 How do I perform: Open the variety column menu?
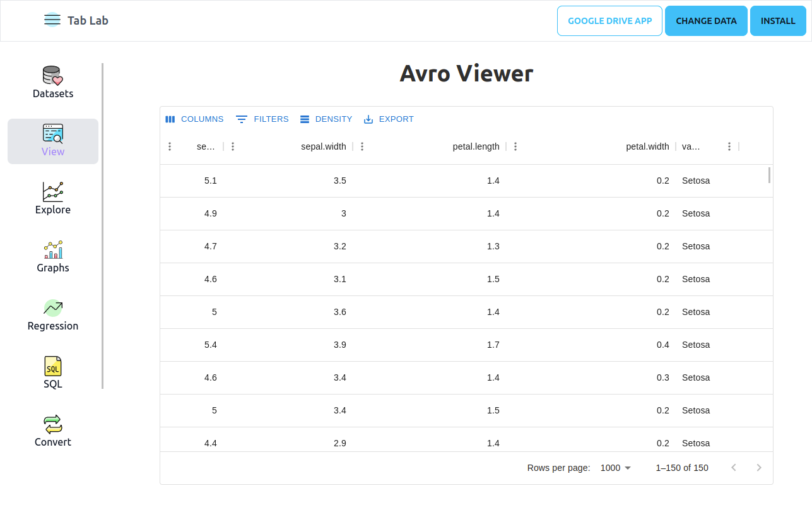click(x=729, y=146)
